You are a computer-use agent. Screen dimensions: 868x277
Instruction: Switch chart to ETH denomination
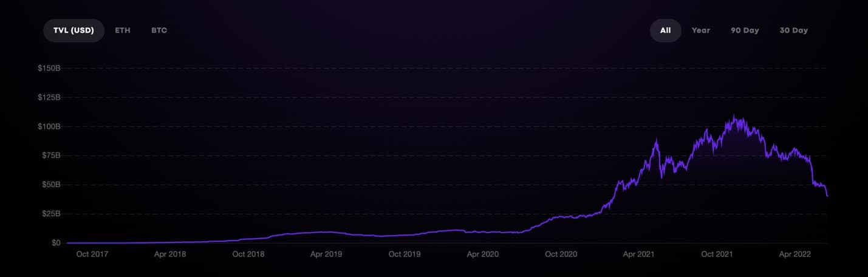[123, 30]
